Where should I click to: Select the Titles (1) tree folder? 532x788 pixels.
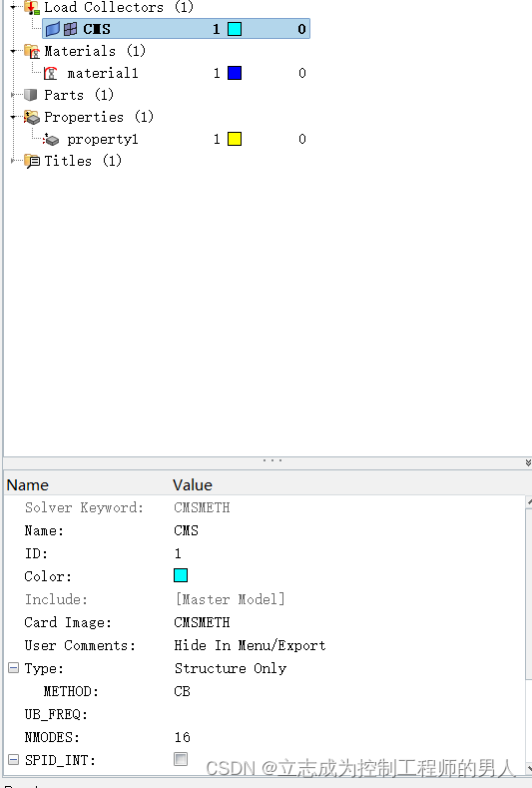point(83,162)
